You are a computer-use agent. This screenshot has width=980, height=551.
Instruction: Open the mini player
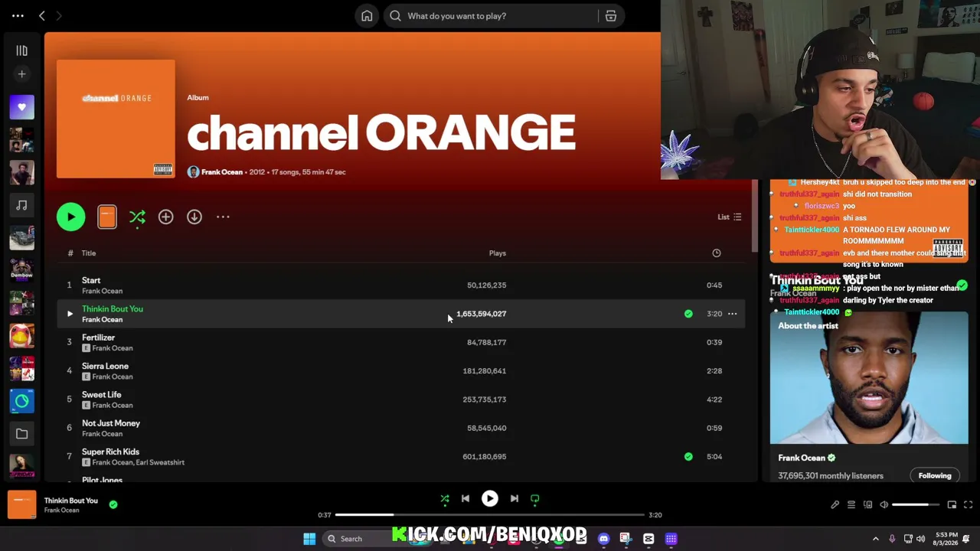pyautogui.click(x=952, y=505)
